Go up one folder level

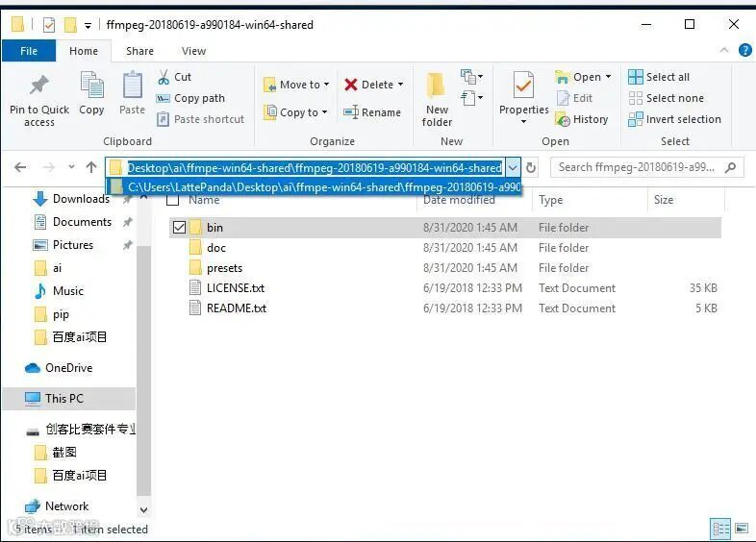click(91, 167)
